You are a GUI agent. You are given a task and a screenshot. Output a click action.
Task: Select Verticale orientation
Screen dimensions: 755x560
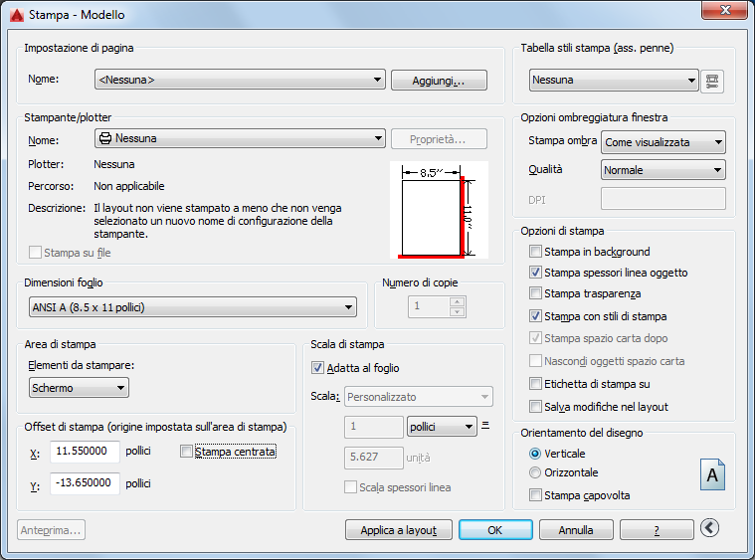[x=535, y=454]
